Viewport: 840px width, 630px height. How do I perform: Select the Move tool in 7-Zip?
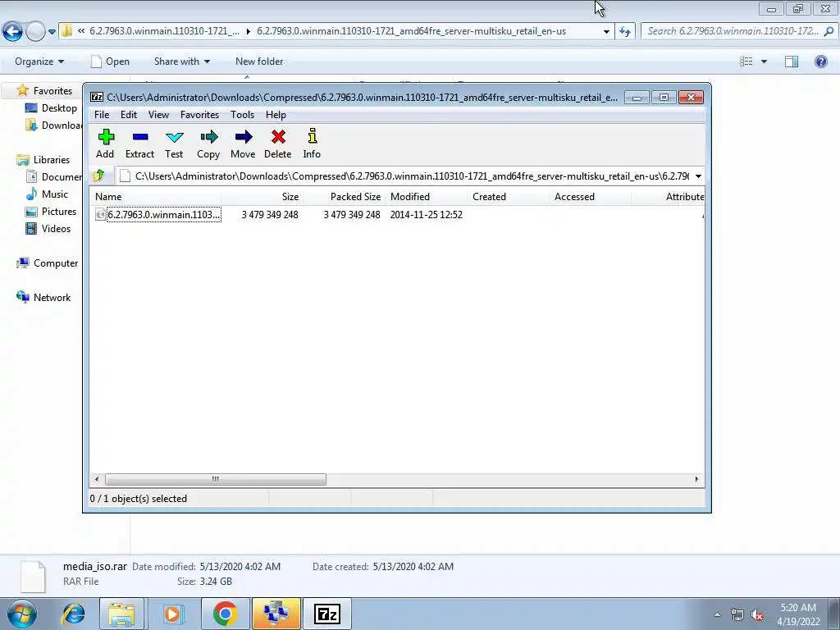pos(243,144)
